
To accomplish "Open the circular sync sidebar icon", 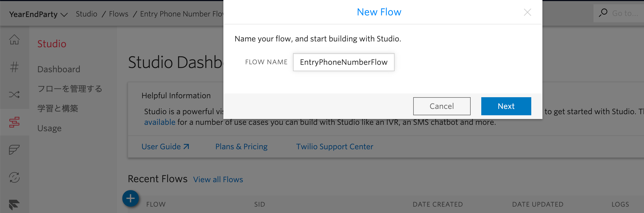I will click(14, 177).
